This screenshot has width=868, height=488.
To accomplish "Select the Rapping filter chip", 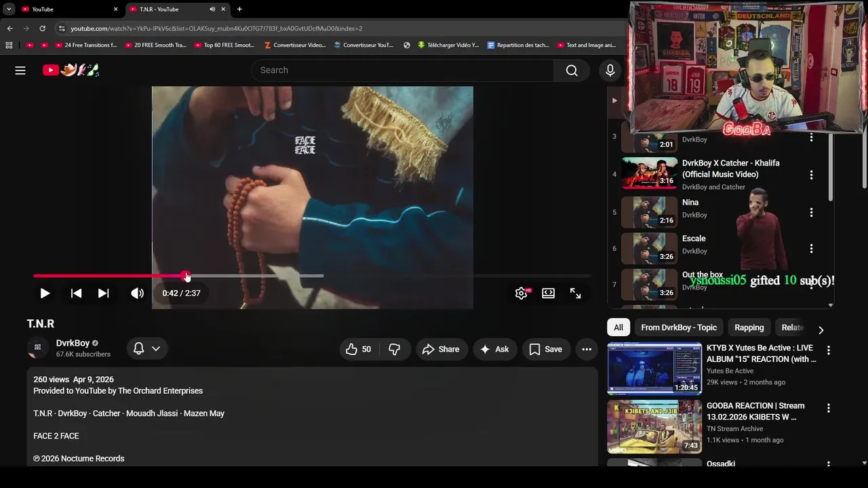I will pyautogui.click(x=749, y=327).
